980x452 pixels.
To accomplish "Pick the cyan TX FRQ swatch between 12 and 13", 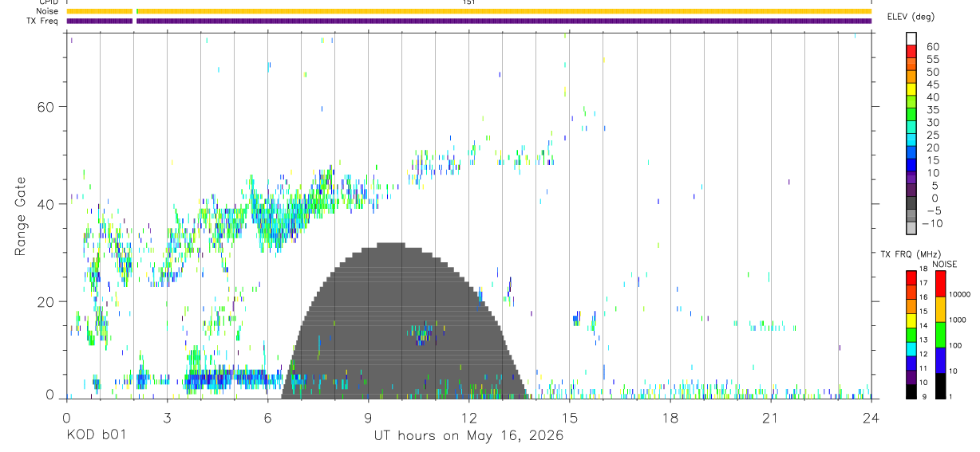I will [x=911, y=348].
